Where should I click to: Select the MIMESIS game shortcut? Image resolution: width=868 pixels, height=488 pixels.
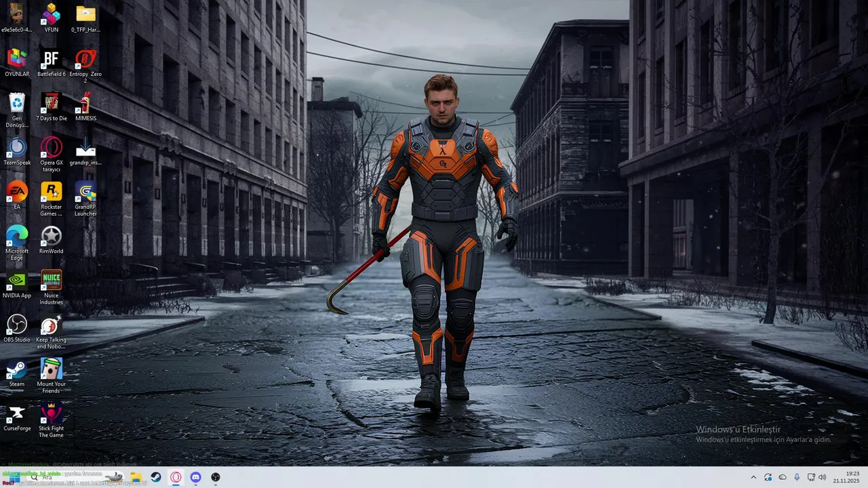(85, 106)
